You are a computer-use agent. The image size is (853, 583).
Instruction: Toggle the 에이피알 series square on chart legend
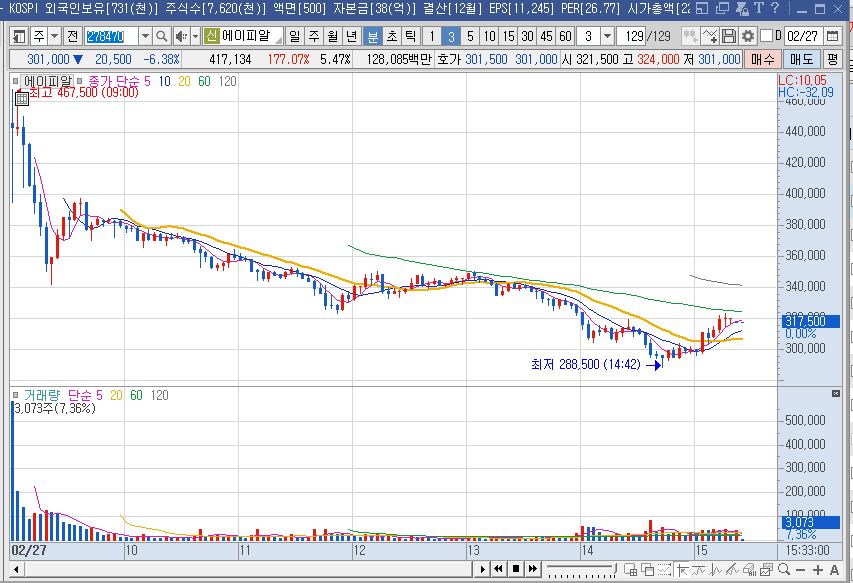pyautogui.click(x=16, y=82)
